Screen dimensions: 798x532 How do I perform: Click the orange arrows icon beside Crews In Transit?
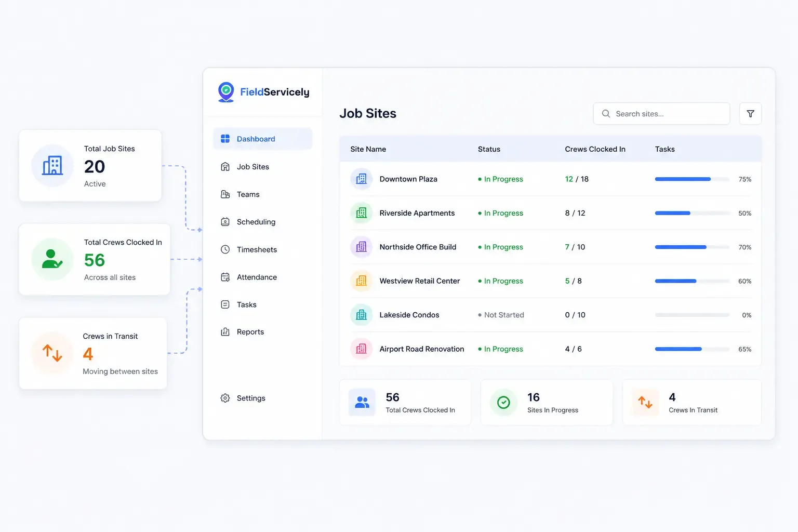[x=645, y=403]
